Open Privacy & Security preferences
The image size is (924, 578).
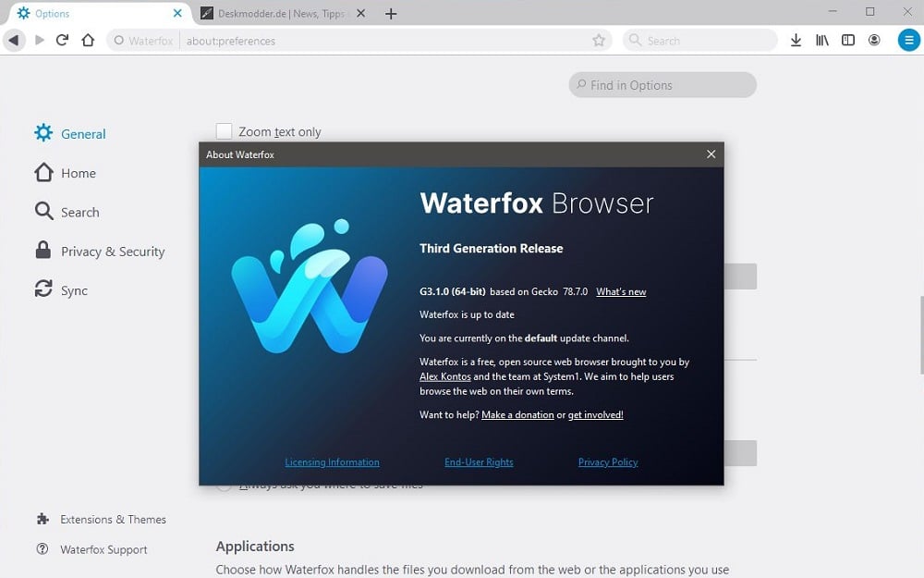(x=100, y=252)
